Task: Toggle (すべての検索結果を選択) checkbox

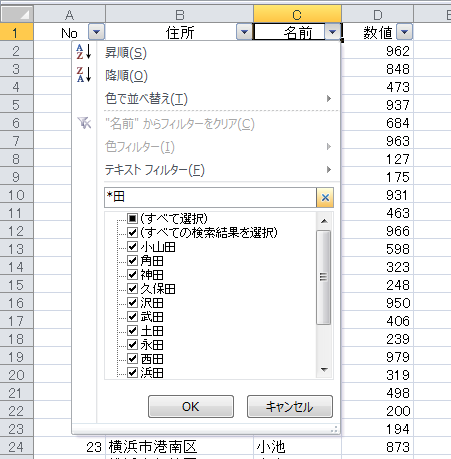Action: pos(132,232)
